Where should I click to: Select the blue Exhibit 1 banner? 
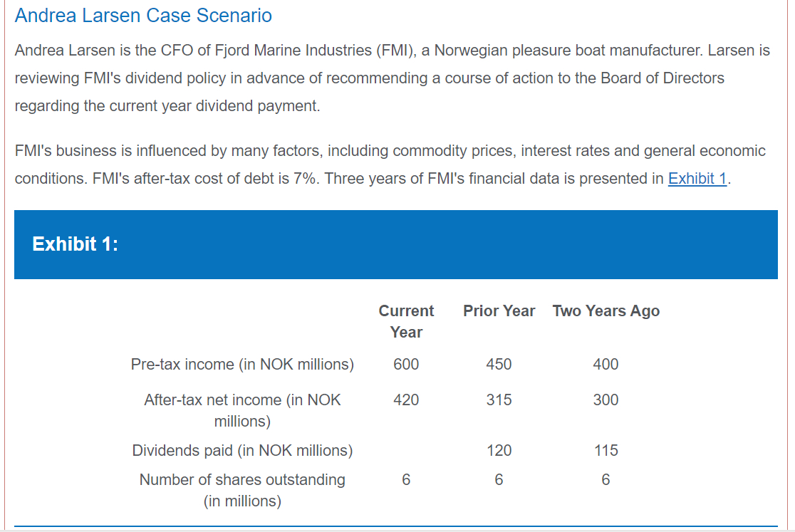[x=395, y=244]
